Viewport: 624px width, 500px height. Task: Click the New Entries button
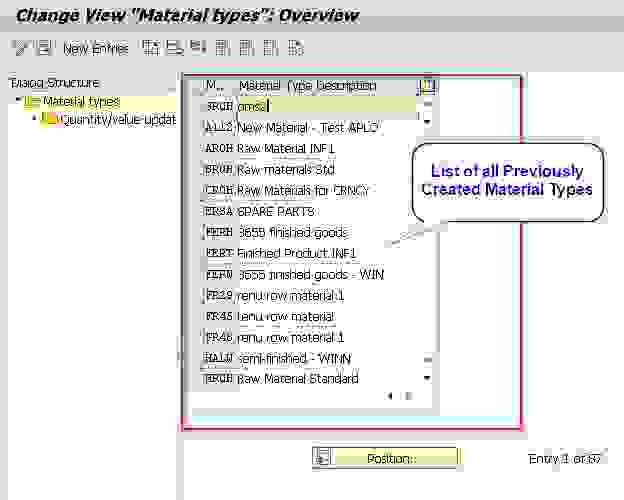(95, 48)
